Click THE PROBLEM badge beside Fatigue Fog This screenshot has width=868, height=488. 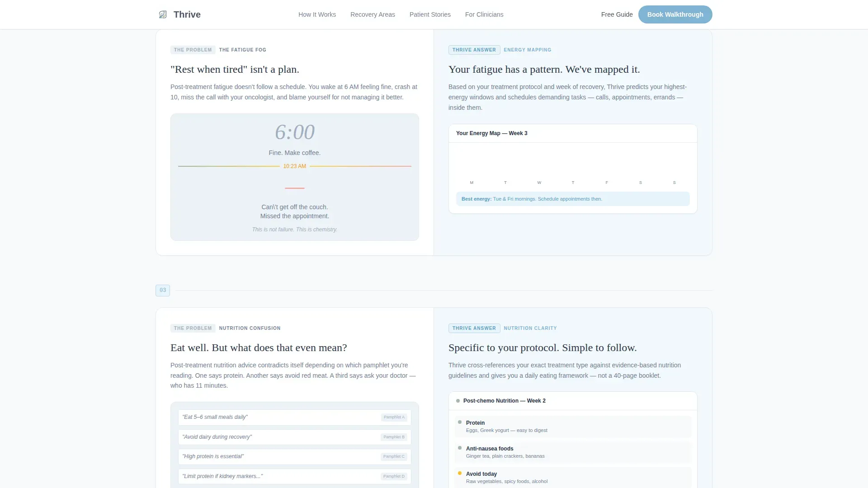pyautogui.click(x=193, y=50)
